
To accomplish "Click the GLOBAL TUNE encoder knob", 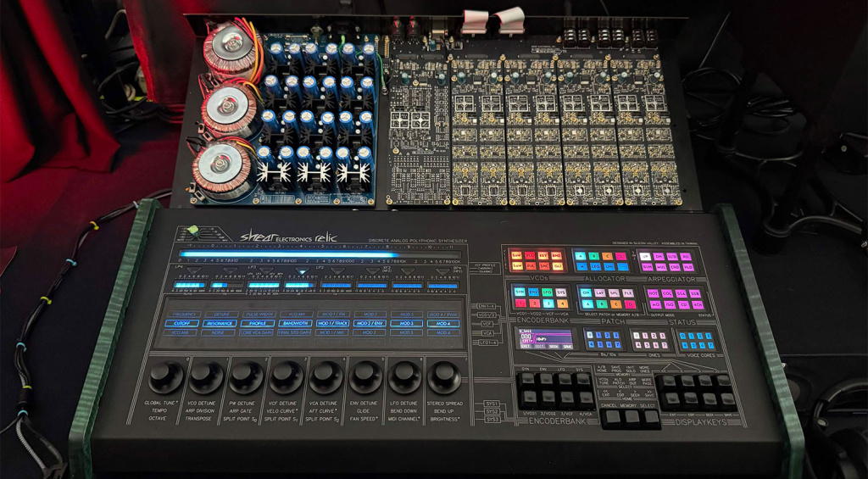I will coord(166,376).
